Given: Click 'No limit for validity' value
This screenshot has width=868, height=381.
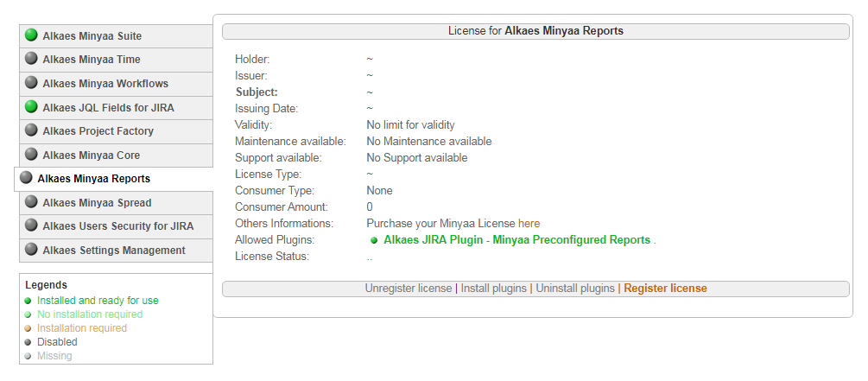Looking at the screenshot, I should (x=411, y=125).
